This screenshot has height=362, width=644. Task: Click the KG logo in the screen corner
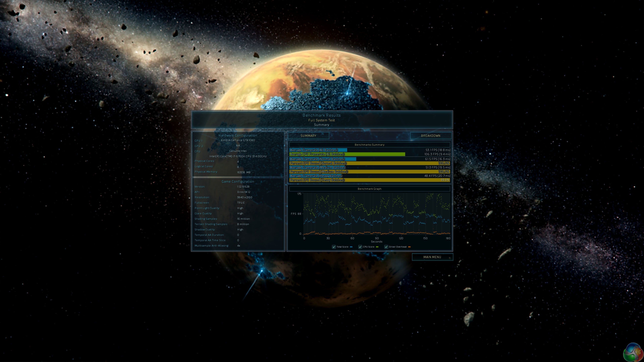pyautogui.click(x=633, y=352)
